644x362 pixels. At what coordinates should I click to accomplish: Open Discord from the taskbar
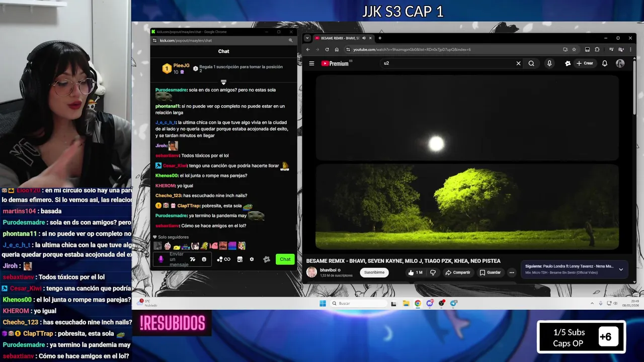[430, 303]
